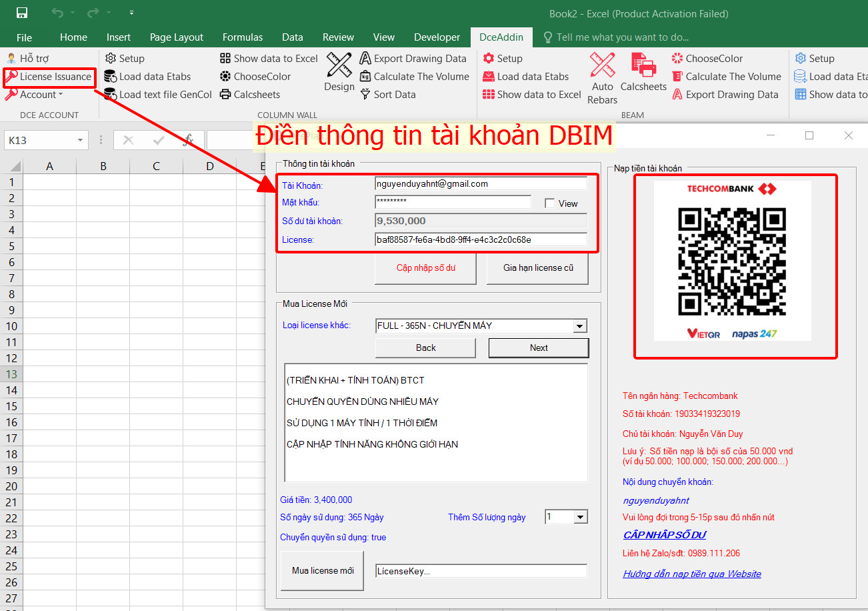868x611 pixels.
Task: Click Calculate The Volume in Column Wall
Action: tap(414, 77)
